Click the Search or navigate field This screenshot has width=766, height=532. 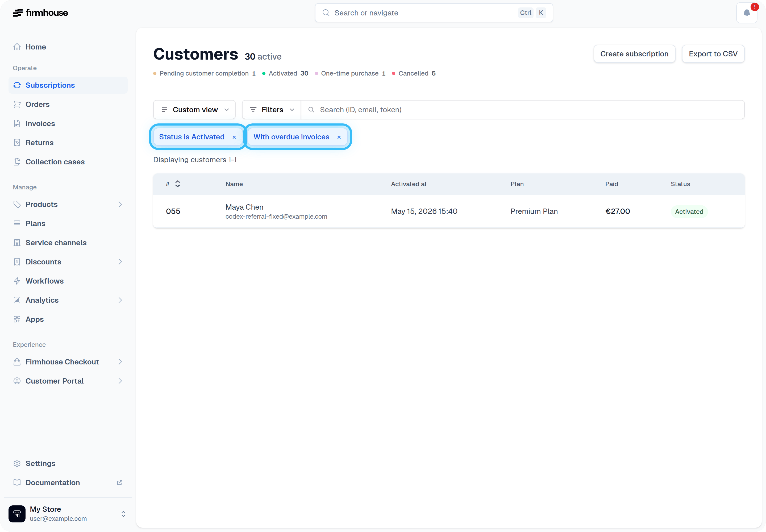coord(434,13)
